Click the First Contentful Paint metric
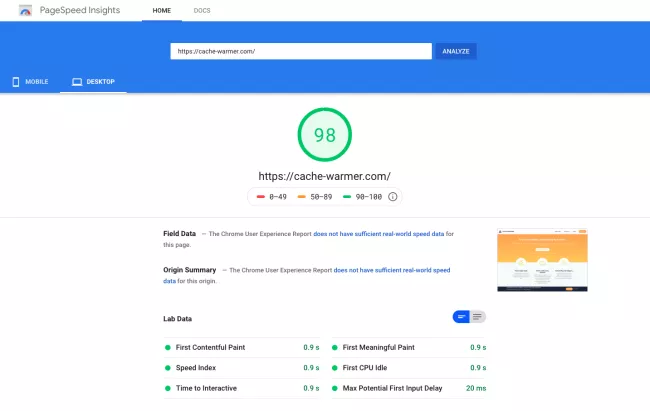650x411 pixels. coord(242,348)
